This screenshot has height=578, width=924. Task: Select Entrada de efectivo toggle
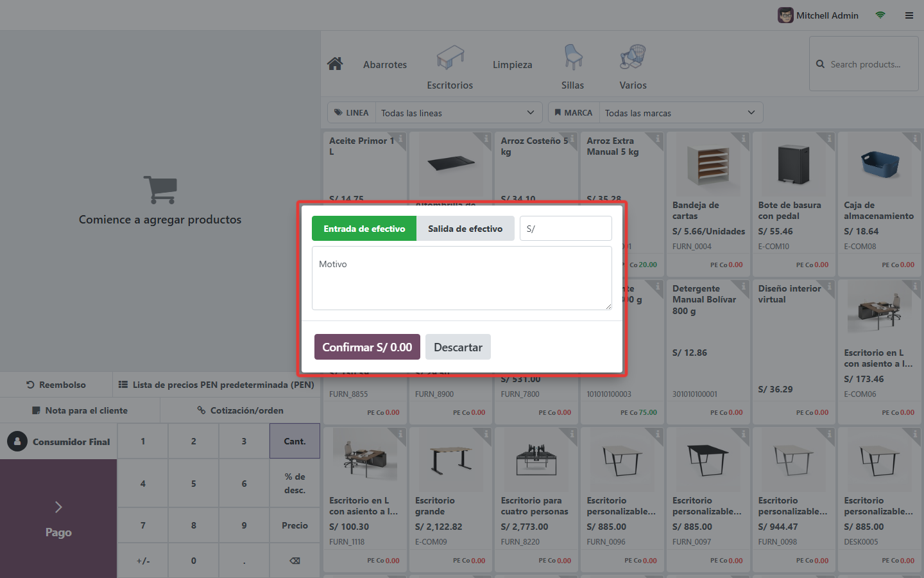pos(364,229)
